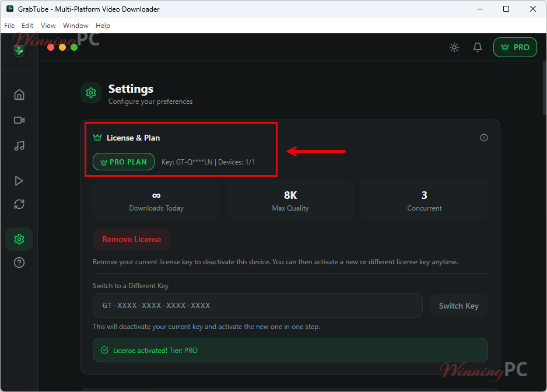Open the Window menu
This screenshot has width=547, height=392.
pos(76,26)
